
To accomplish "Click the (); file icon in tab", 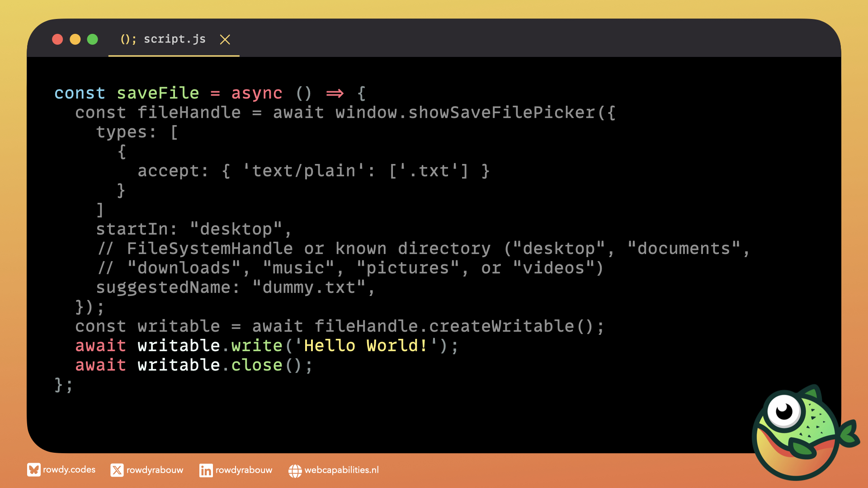I will coord(128,39).
